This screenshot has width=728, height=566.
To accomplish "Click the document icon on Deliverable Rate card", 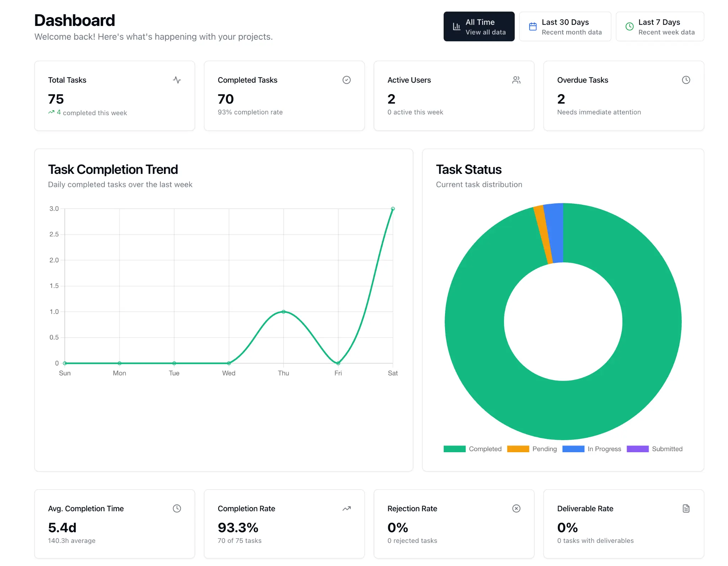I will point(686,508).
